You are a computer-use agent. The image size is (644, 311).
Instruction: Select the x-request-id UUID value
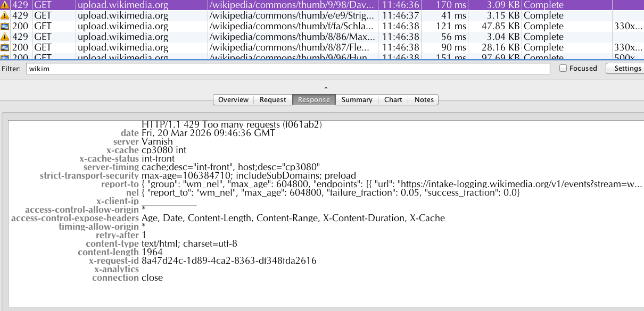tap(229, 260)
